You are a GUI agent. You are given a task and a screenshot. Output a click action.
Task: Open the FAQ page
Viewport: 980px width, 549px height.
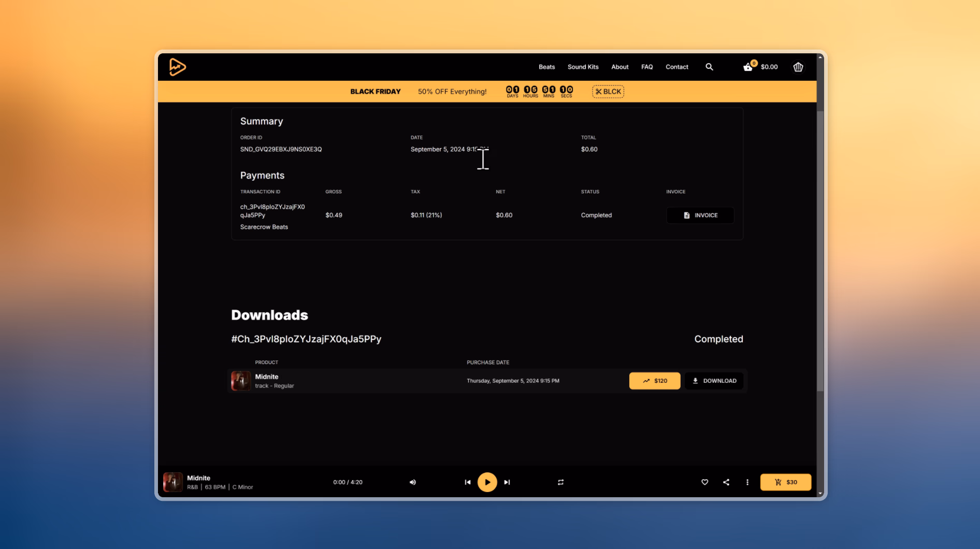647,67
